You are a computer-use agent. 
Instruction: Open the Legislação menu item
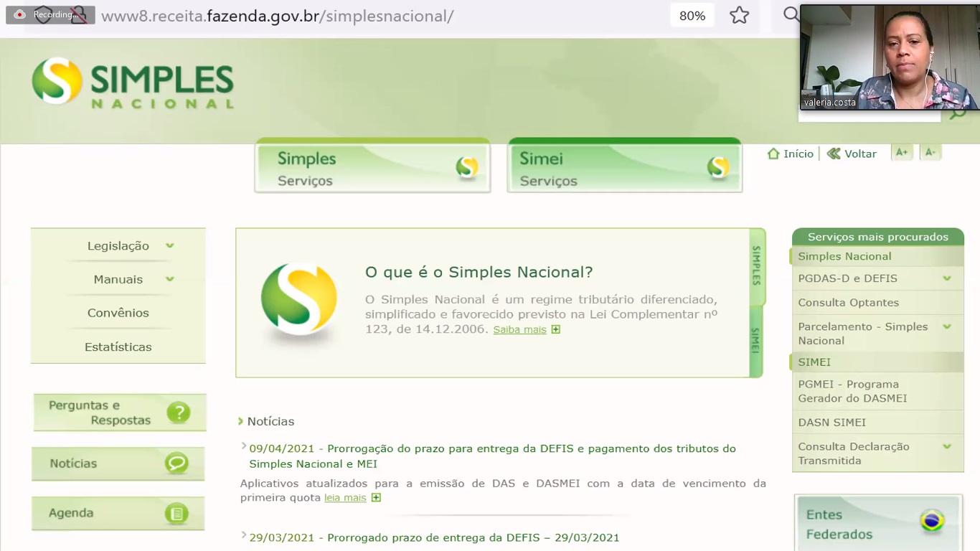point(118,245)
